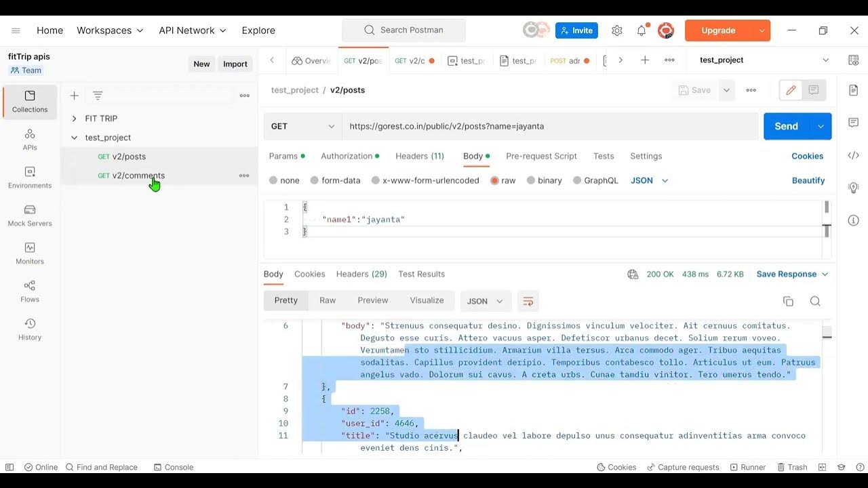The width and height of the screenshot is (868, 488).
Task: Open comments icon in right sidebar
Action: tap(853, 123)
